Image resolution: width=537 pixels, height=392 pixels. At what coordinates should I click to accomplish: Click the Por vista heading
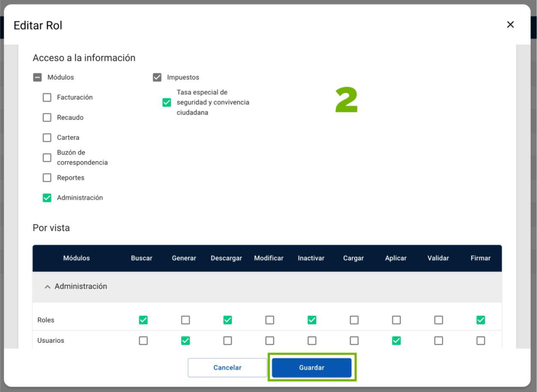pos(51,228)
